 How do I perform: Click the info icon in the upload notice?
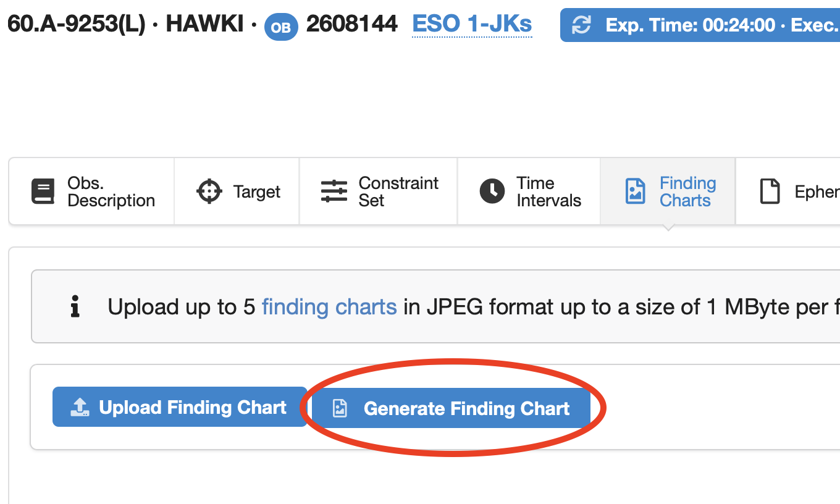(75, 307)
